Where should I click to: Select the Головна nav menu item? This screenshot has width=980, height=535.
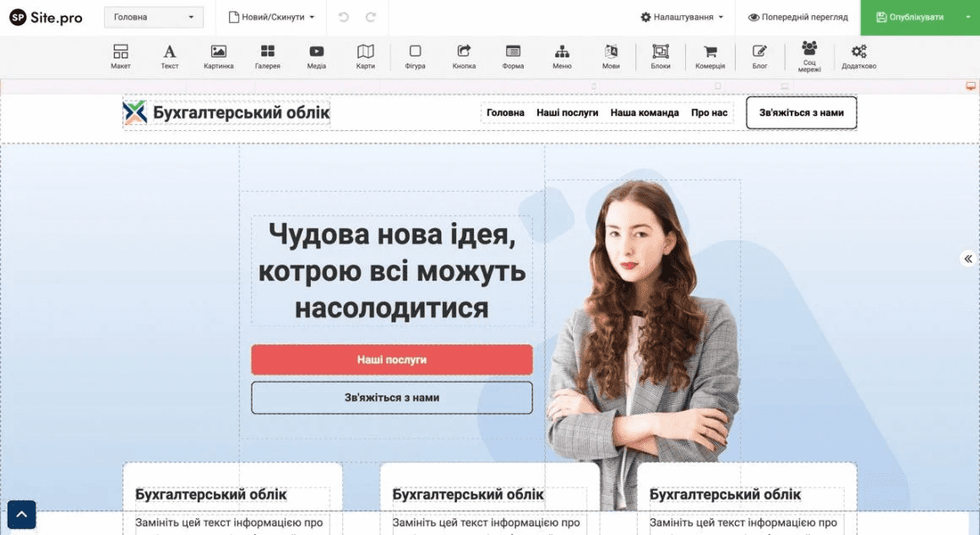[505, 112]
